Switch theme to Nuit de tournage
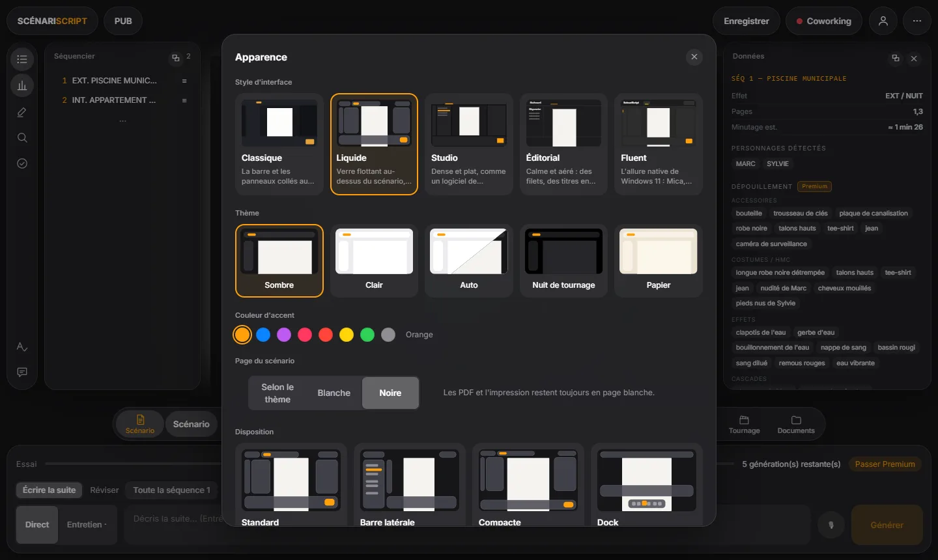 coord(564,260)
